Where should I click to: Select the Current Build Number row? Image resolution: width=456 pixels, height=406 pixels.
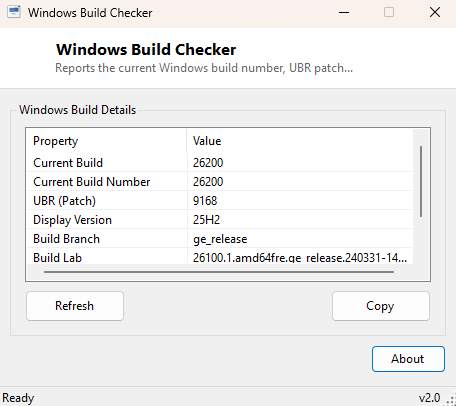point(220,182)
